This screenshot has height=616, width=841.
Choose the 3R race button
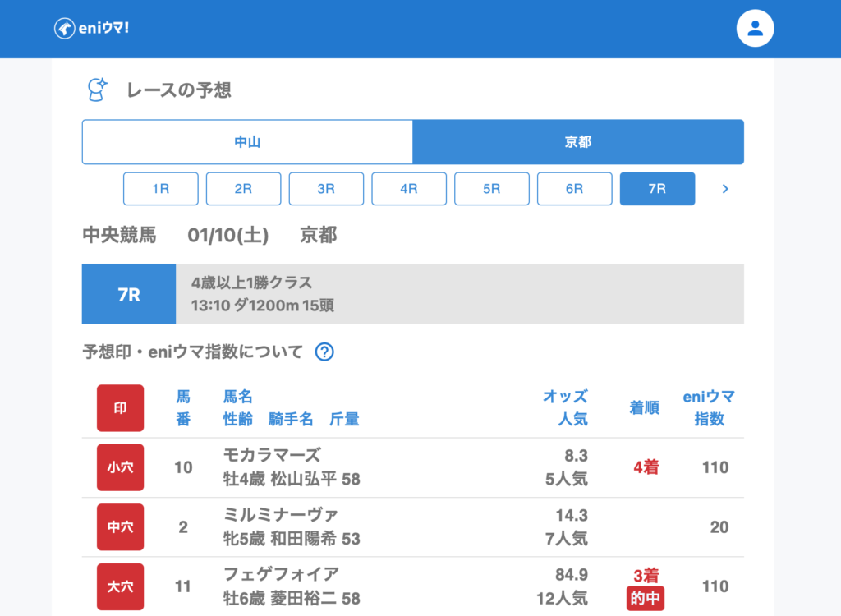point(326,189)
